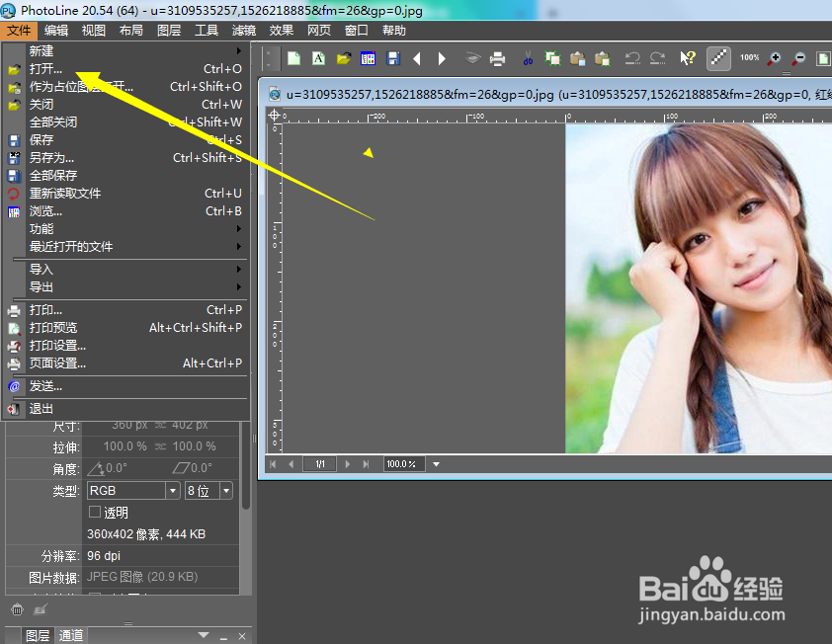Viewport: 832px width, 644px height.
Task: Switch to the 通道 tab
Action: (70, 635)
